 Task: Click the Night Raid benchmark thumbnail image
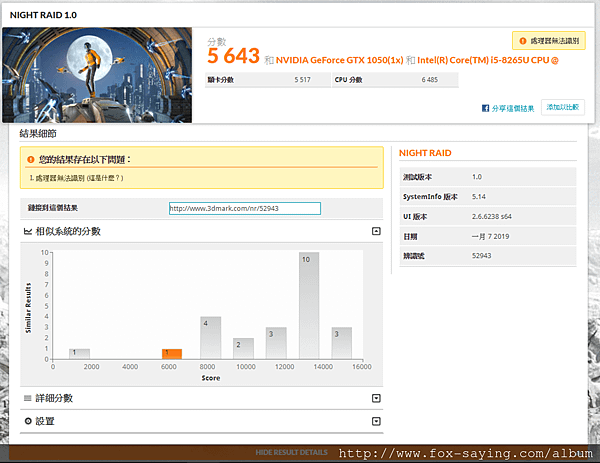(97, 75)
